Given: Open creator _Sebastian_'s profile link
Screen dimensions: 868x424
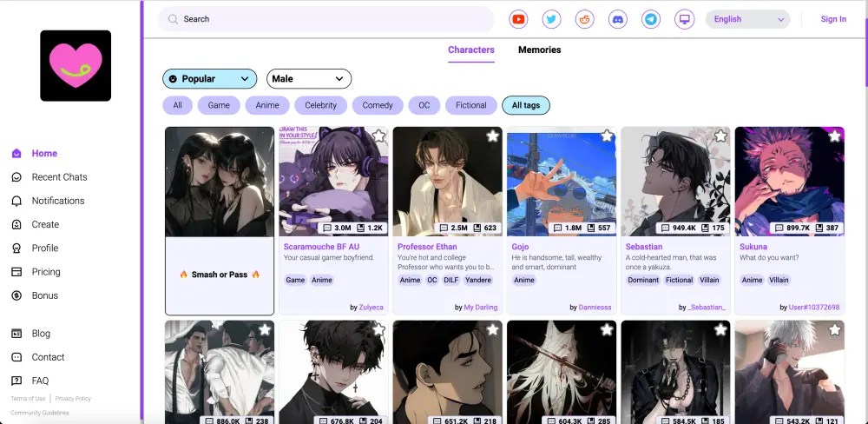Looking at the screenshot, I should point(707,307).
